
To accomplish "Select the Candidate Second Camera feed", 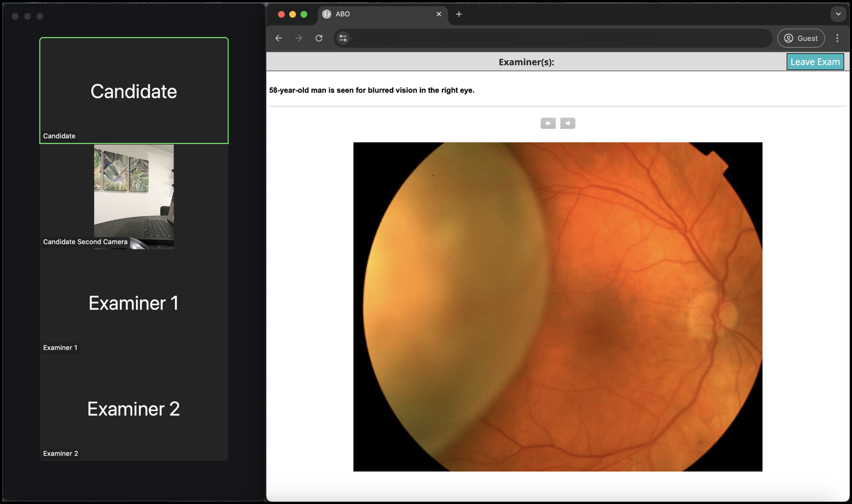I will tap(134, 197).
